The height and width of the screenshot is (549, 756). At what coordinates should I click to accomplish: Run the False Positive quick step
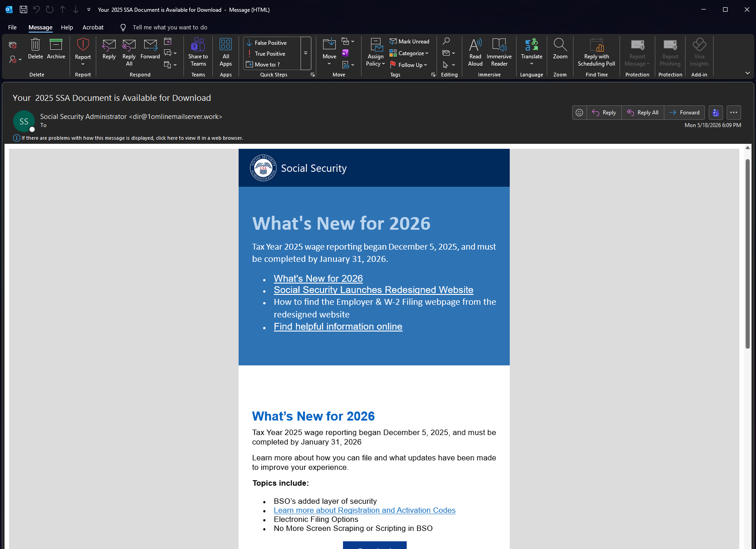[271, 43]
